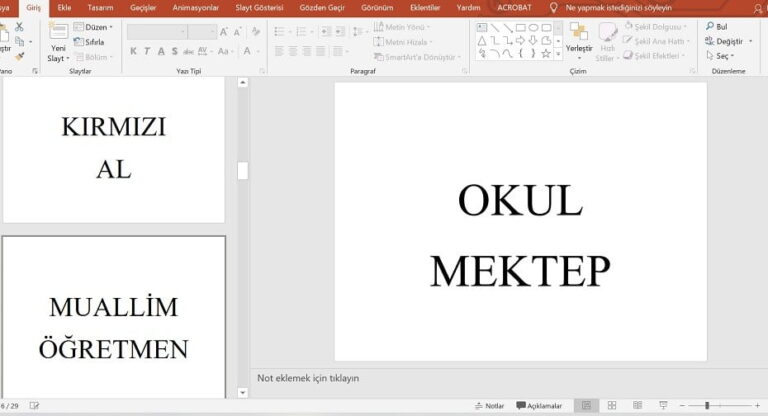768x416 pixels.
Task: Click the Ne yapmak istediğinizi söyleyin box
Action: [x=618, y=8]
